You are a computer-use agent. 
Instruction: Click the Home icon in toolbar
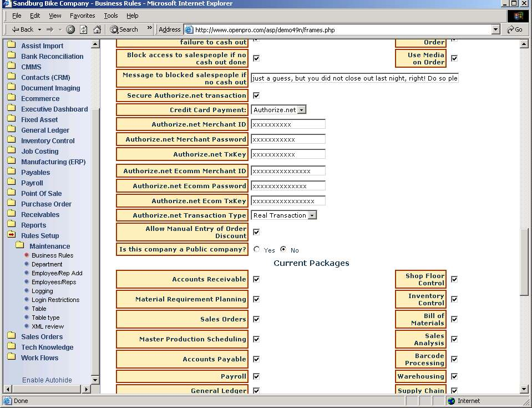point(97,29)
